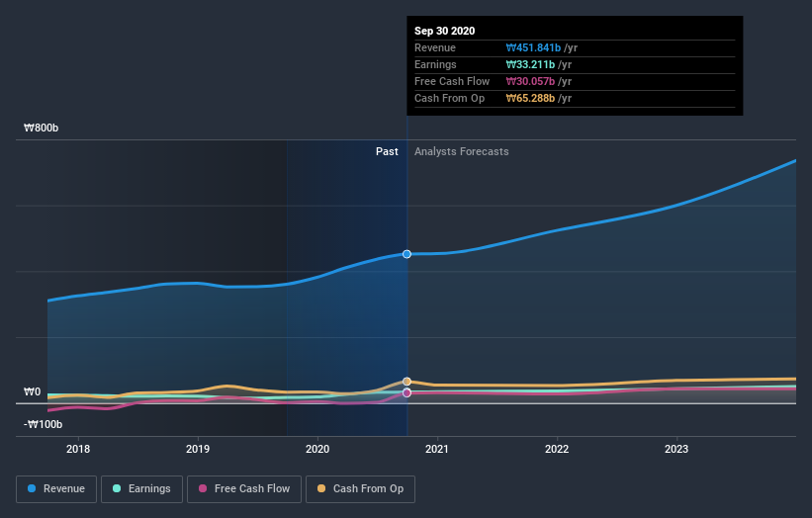Click the Sep 30 2020 tooltip date
This screenshot has width=812, height=518.
(x=444, y=31)
